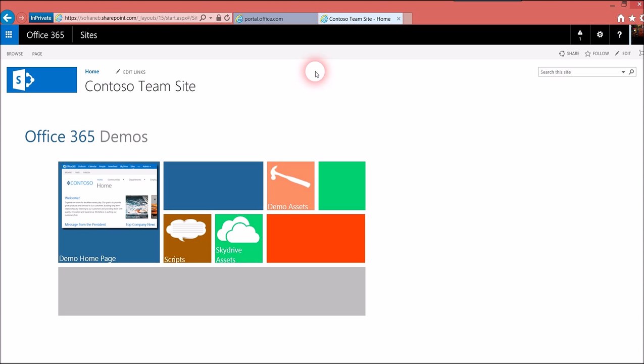This screenshot has width=644, height=364.
Task: Toggle focus on content icon
Action: coord(641,53)
